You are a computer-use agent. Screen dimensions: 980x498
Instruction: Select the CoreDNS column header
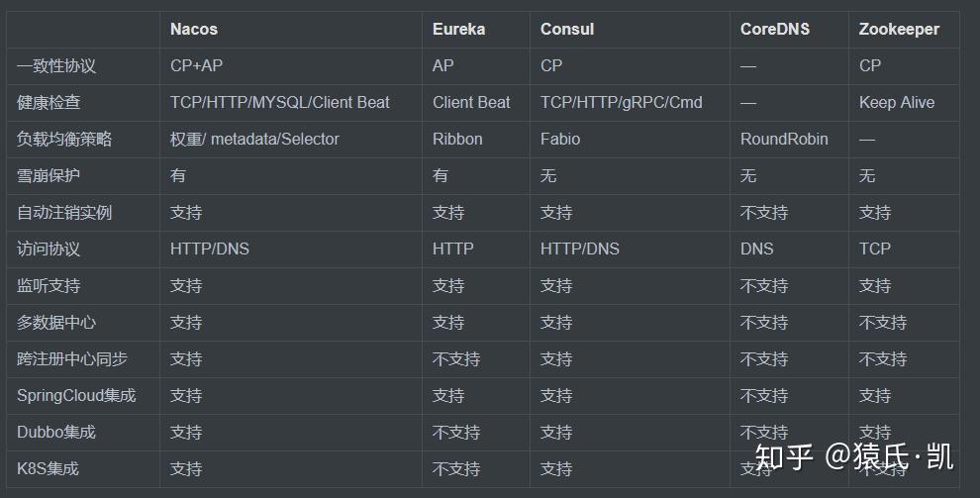pyautogui.click(x=775, y=30)
